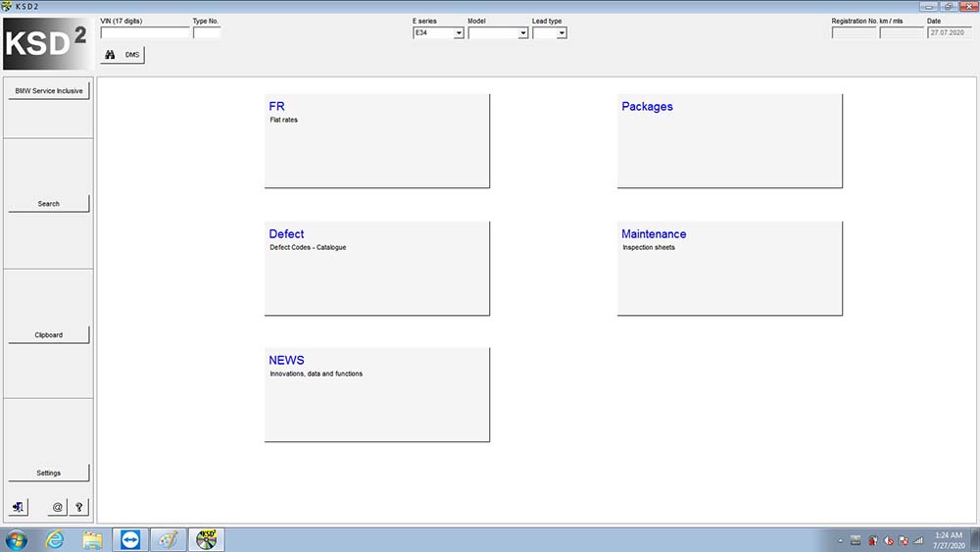Open the Windows Start menu

[x=17, y=539]
